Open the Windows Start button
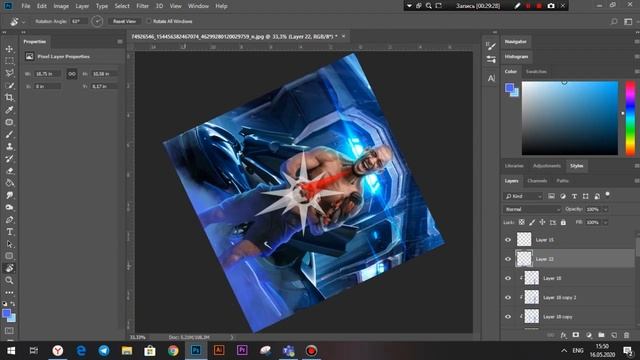This screenshot has height=360, width=640. click(11, 351)
